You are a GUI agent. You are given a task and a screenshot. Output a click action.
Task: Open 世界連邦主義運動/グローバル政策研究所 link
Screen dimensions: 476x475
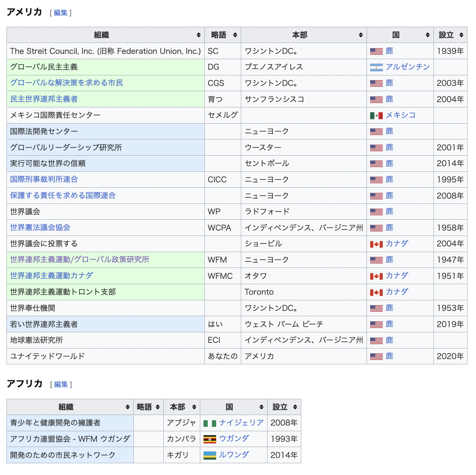click(x=79, y=259)
